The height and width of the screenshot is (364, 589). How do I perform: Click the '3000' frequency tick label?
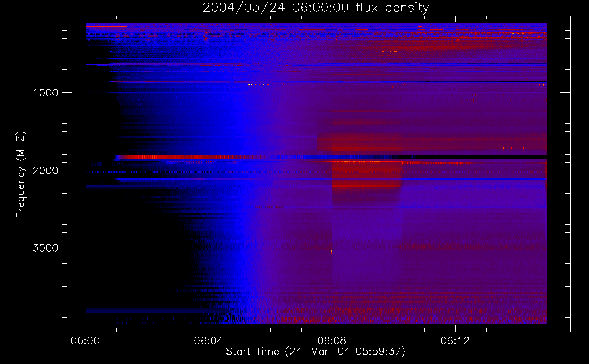click(46, 248)
